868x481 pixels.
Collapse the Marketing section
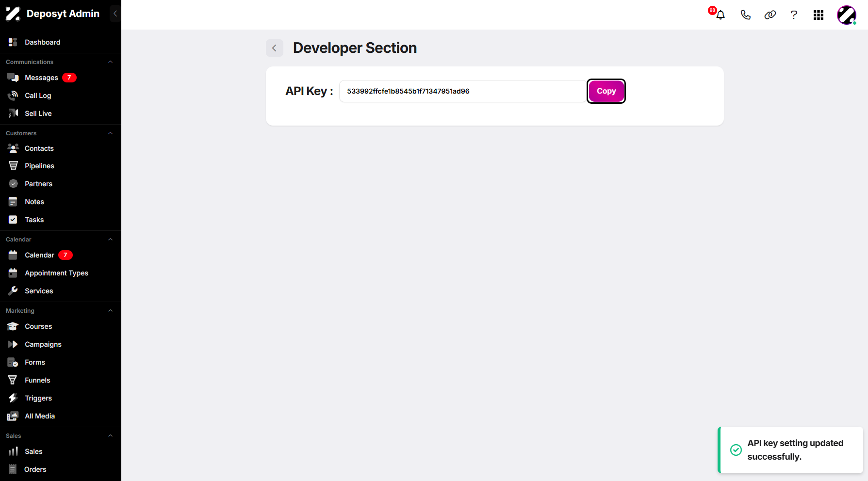110,311
